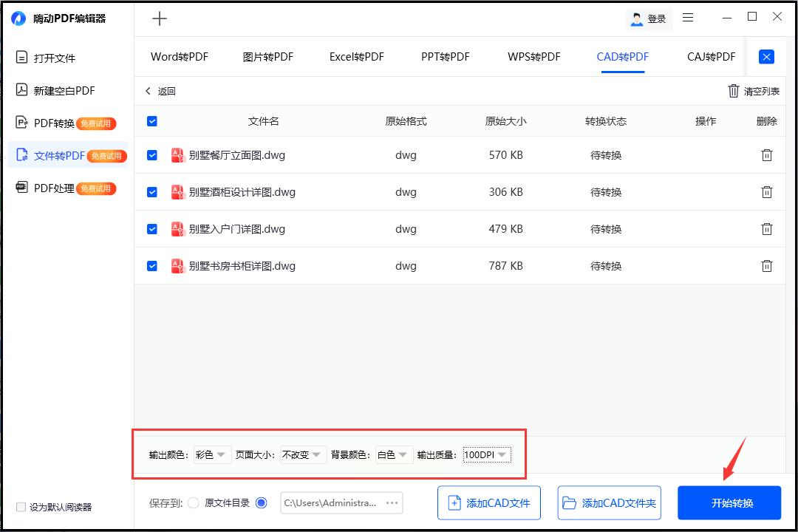Viewport: 798px width, 532px height.
Task: Click the delete icon for 别墅餐厅立面图.dwg
Action: point(767,155)
